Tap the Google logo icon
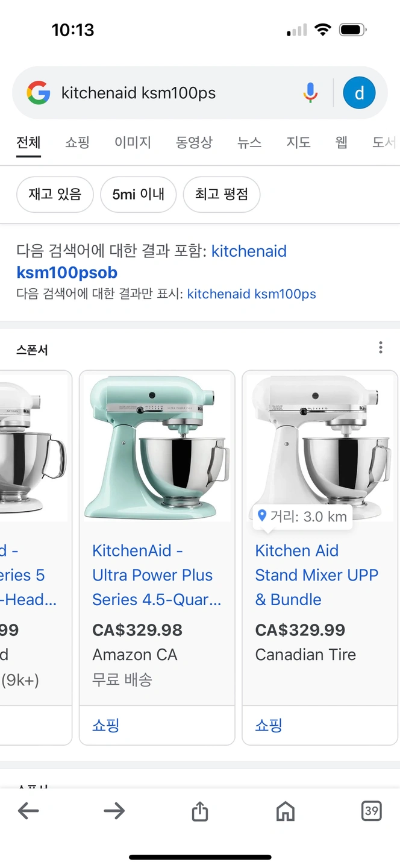 38,93
